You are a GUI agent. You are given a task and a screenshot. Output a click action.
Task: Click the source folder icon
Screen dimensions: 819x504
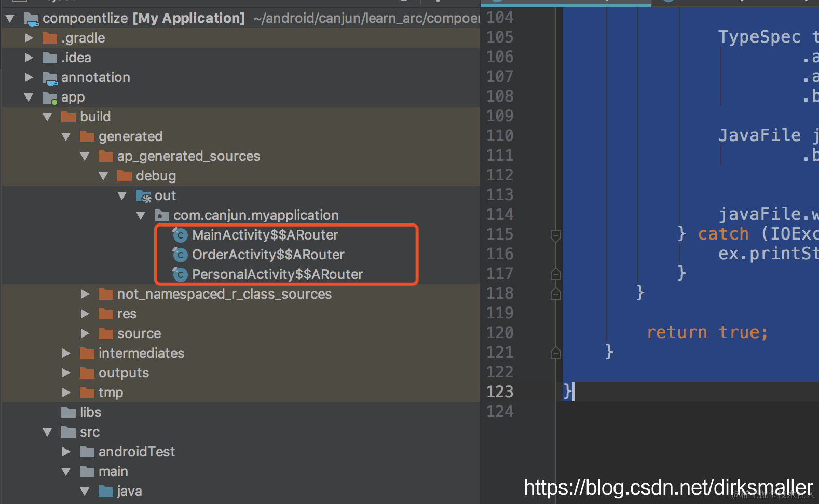pos(106,333)
